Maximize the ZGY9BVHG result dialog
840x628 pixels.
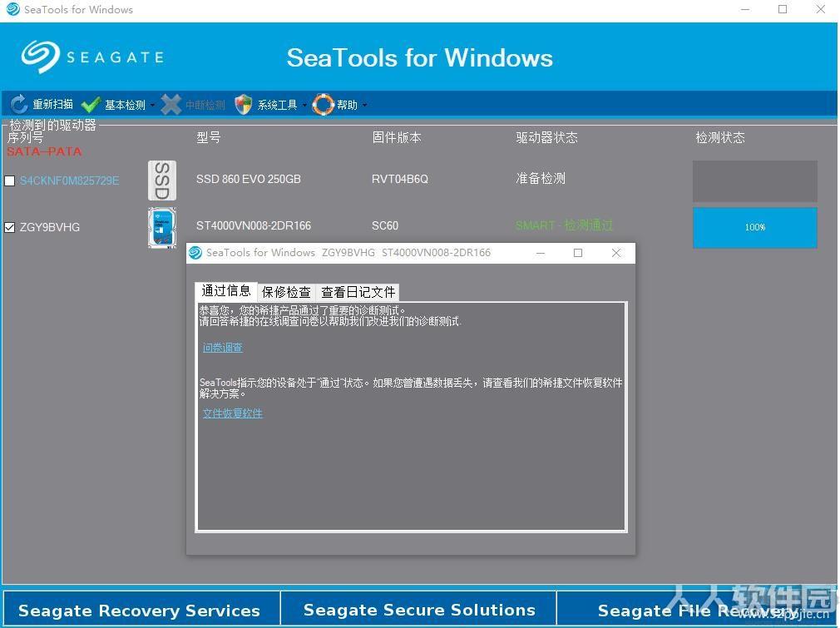[x=578, y=253]
